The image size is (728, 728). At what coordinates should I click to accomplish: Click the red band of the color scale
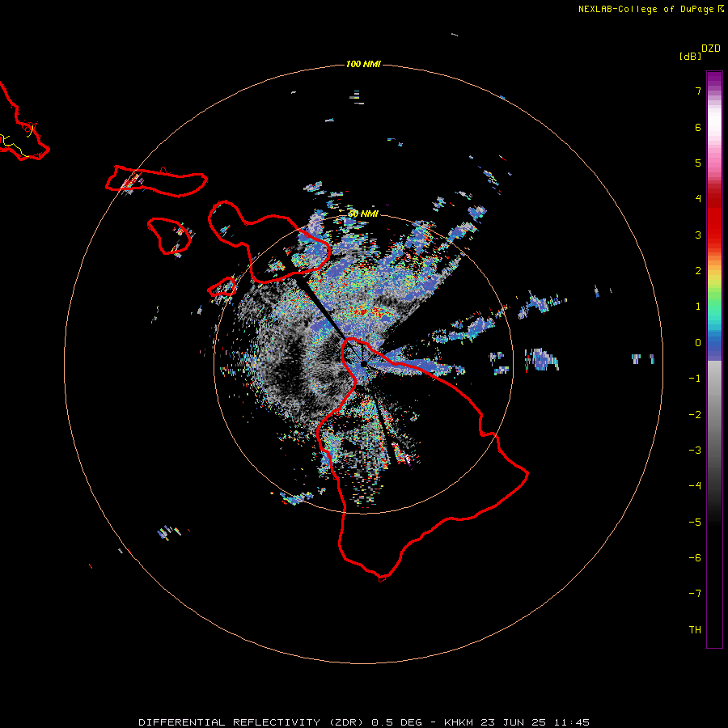[x=714, y=218]
